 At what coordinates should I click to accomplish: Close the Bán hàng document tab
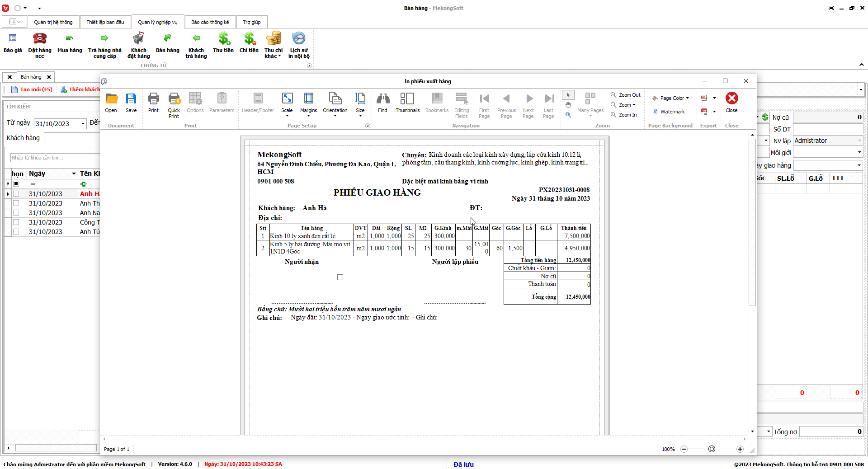(49, 77)
